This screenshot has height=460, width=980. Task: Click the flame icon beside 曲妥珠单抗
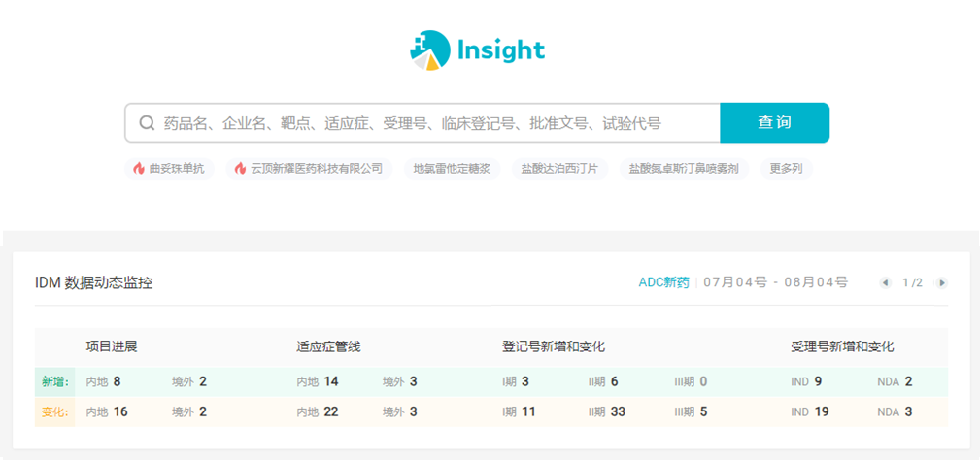click(139, 169)
